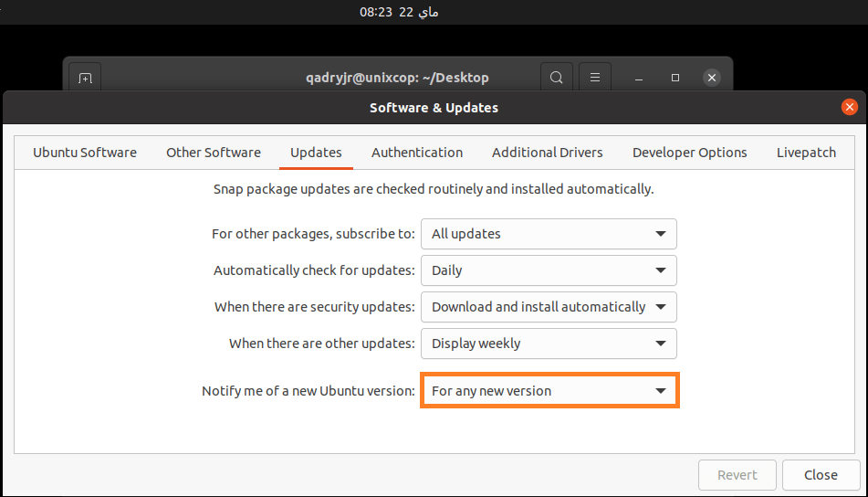Click 'When there are security updates' label
Image resolution: width=868 pixels, height=497 pixels.
tap(314, 307)
